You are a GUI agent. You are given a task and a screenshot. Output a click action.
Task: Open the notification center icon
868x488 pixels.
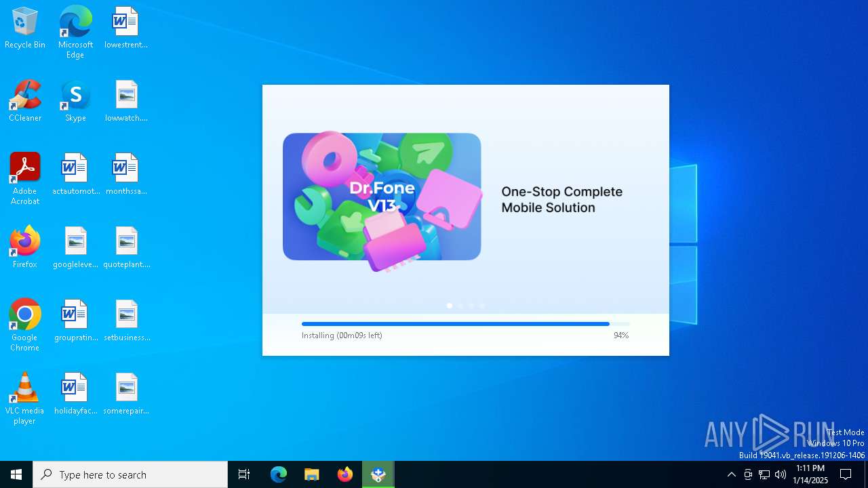(846, 474)
